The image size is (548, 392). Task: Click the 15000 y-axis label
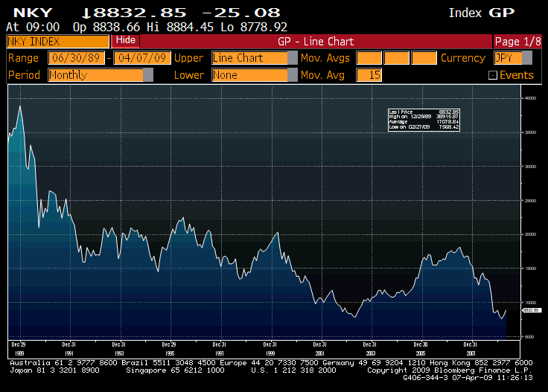531,269
